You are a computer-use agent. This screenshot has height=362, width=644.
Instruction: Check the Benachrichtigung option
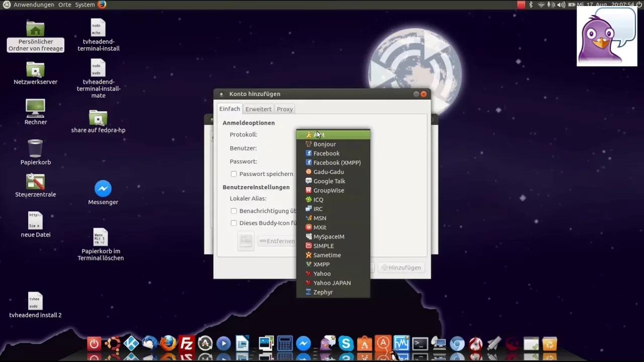click(x=234, y=211)
